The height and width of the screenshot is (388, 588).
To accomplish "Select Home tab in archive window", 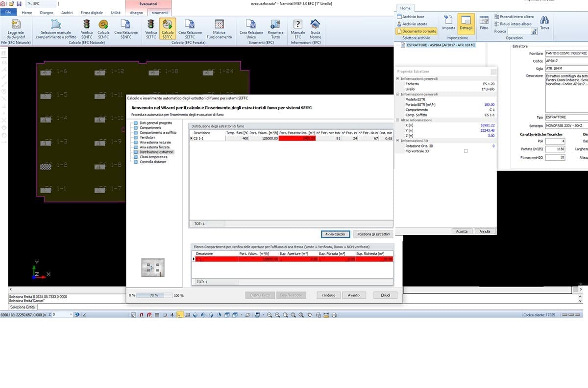I will [x=405, y=8].
